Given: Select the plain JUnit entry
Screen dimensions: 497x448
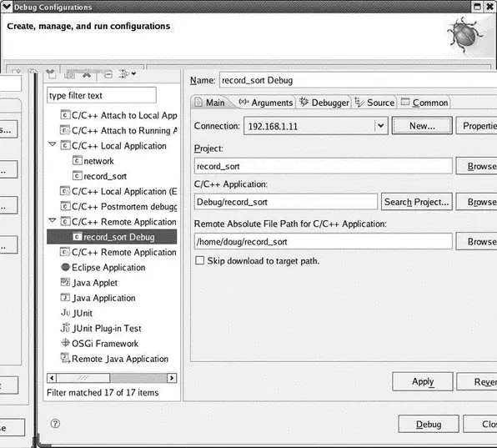Looking at the screenshot, I should (x=77, y=313).
